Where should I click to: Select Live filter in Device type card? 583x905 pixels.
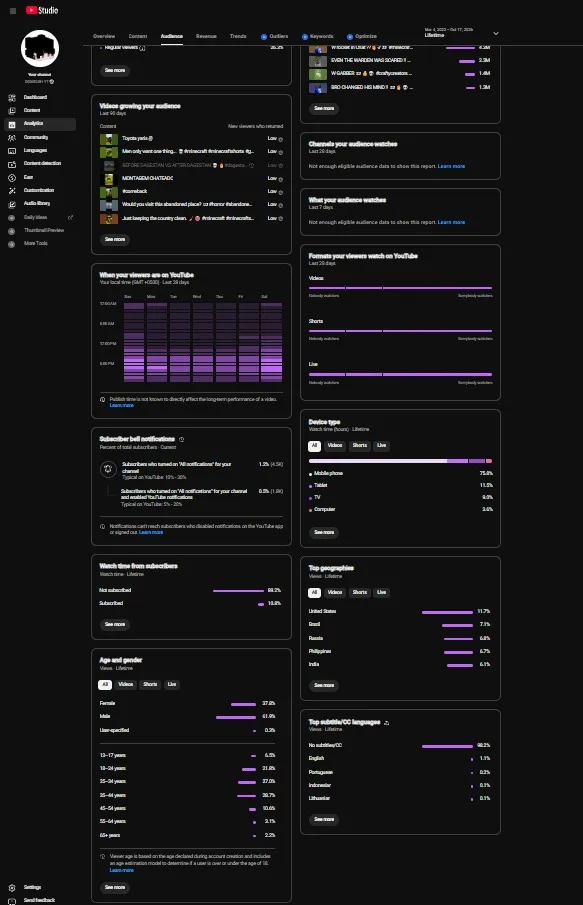[x=382, y=446]
